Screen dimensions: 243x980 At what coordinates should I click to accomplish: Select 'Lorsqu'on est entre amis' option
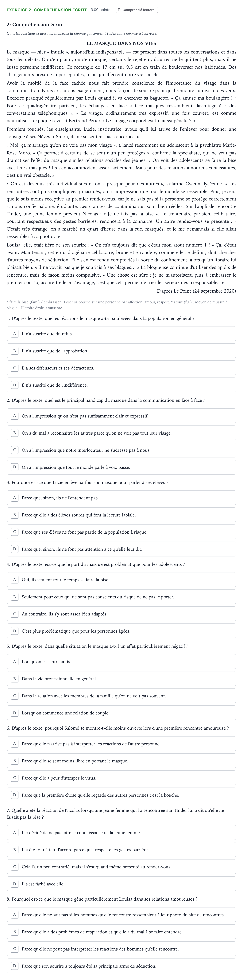tap(121, 662)
